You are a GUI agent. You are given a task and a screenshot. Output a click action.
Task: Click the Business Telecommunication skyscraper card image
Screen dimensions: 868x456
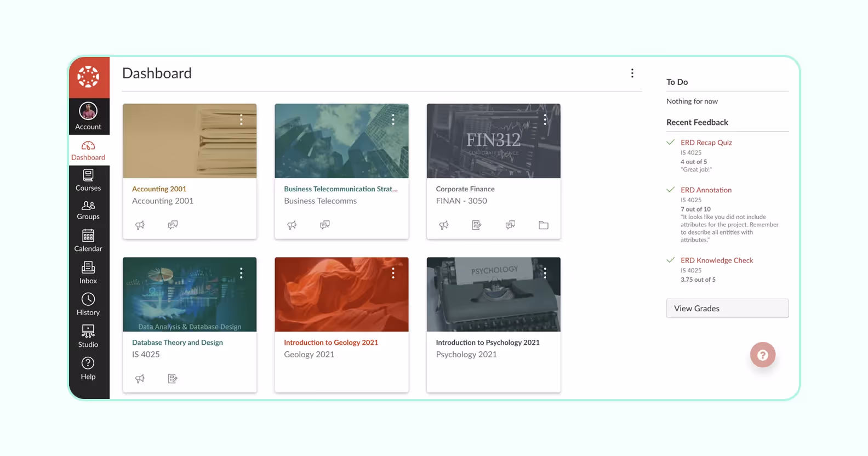pos(341,141)
